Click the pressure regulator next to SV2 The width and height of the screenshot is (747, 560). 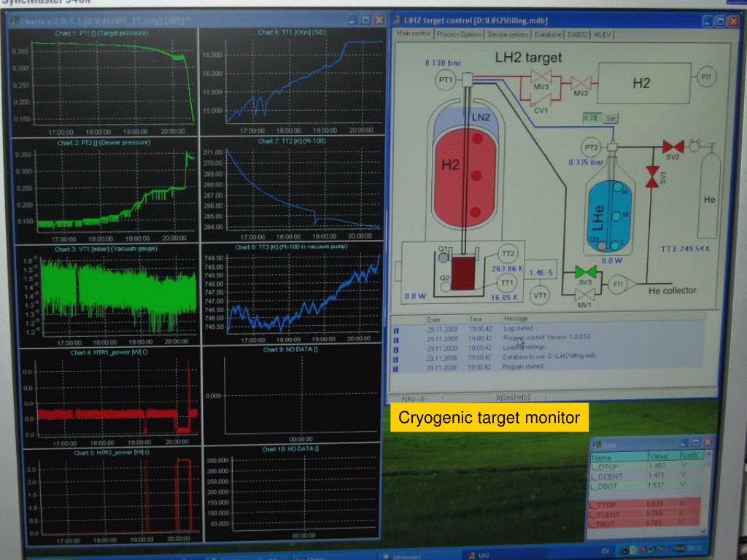(694, 145)
